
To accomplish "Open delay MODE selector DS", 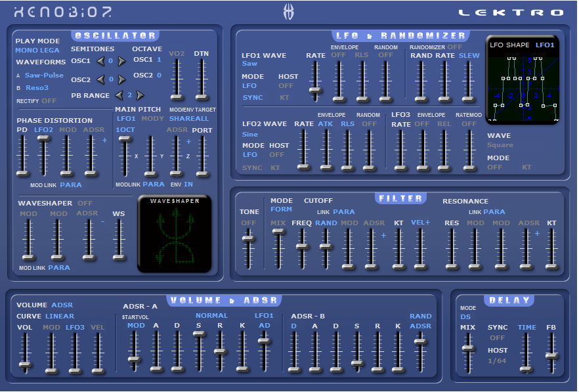I will 465,317.
